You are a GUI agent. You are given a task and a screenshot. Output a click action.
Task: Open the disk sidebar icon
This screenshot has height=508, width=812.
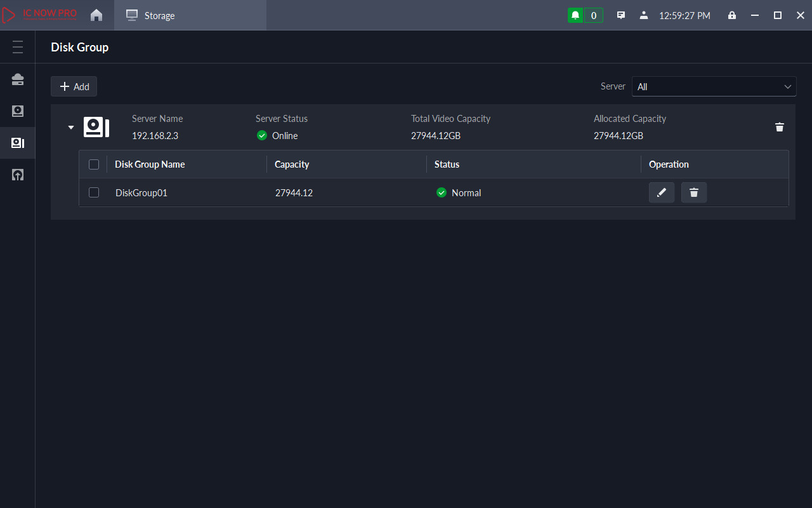[18, 111]
